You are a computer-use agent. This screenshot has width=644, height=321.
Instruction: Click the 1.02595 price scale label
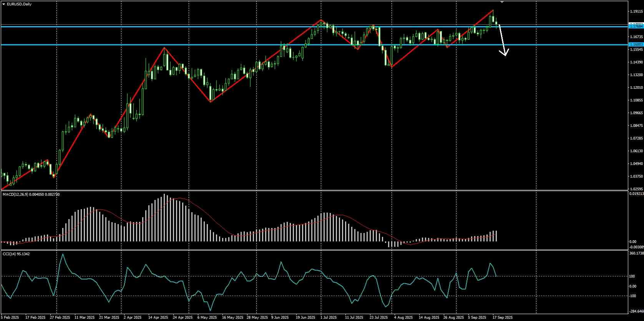pyautogui.click(x=637, y=189)
